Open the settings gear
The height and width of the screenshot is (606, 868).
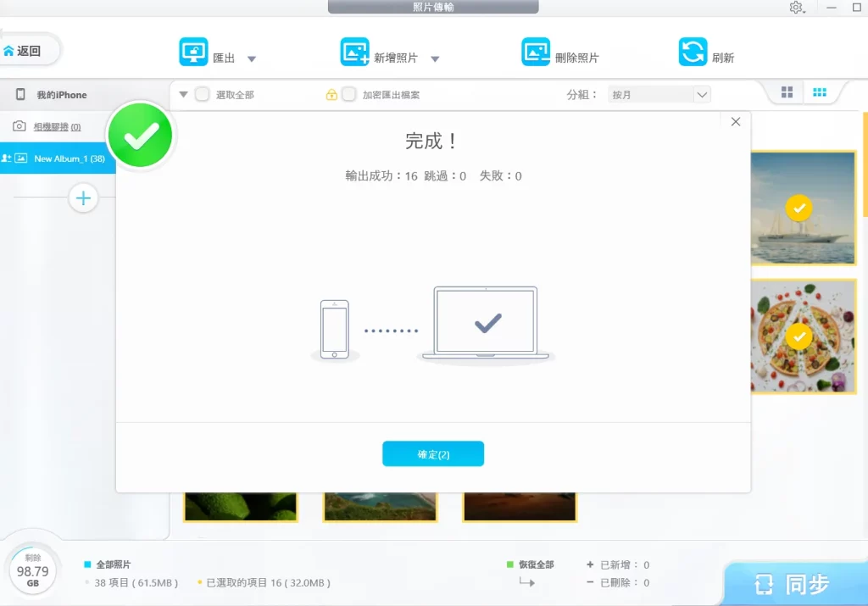click(x=795, y=8)
